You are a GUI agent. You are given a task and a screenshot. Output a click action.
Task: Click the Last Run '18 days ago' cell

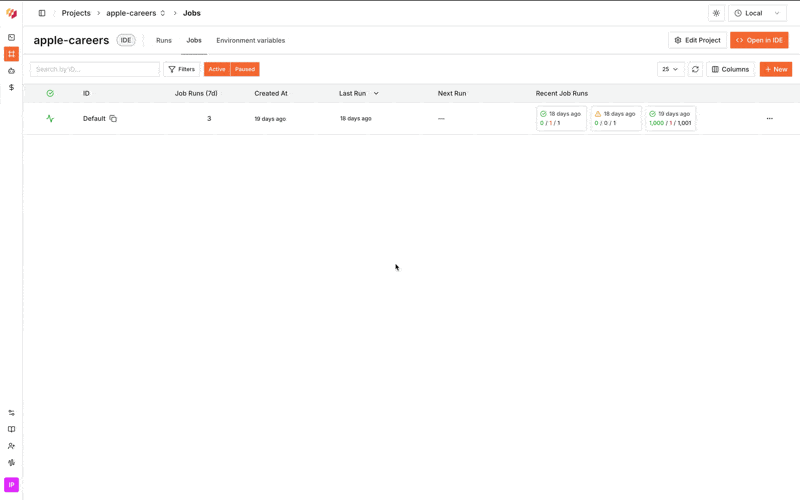[x=356, y=118]
